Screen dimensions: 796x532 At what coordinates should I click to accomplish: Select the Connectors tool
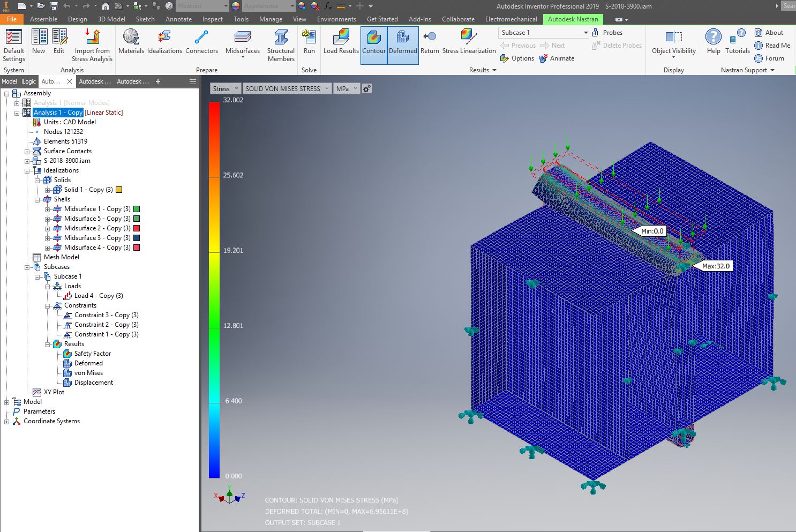pyautogui.click(x=201, y=45)
